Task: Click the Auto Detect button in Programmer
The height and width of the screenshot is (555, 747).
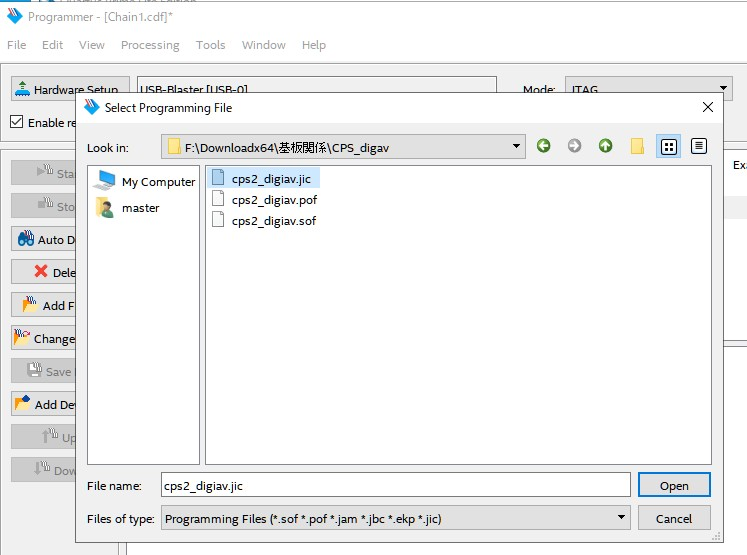Action: [x=44, y=239]
